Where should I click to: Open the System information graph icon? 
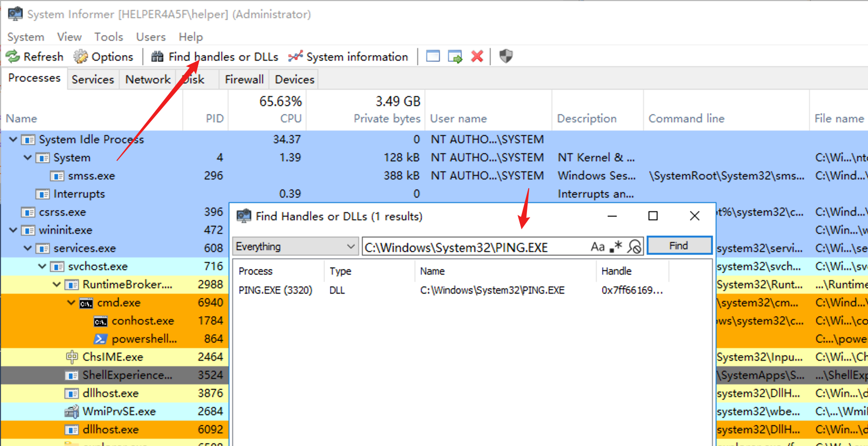295,57
